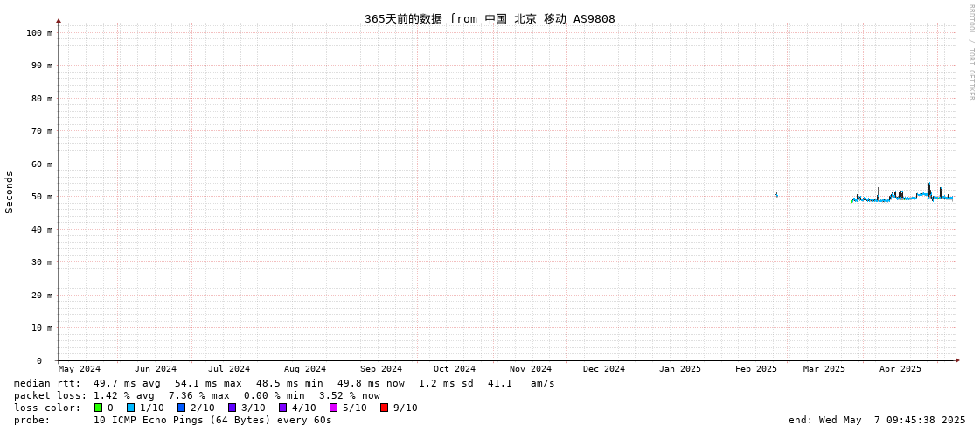The width and height of the screenshot is (980, 432).
Task: Click the 'Nov 2024' x-axis label
Action: (531, 369)
